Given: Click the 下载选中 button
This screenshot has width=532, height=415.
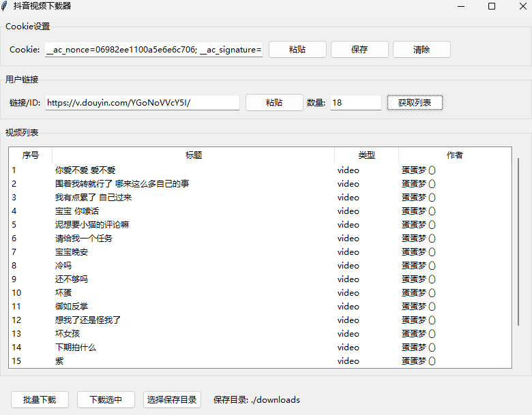Looking at the screenshot, I should (x=106, y=400).
